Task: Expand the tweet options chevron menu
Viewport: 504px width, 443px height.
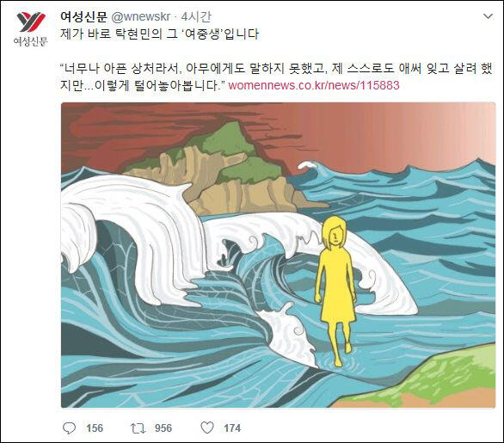Action: click(488, 16)
